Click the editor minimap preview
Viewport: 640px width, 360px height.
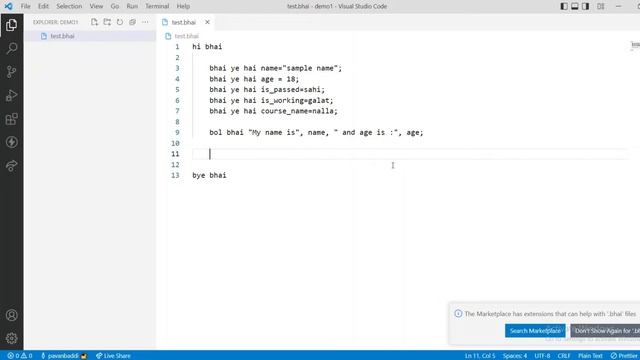636,45
